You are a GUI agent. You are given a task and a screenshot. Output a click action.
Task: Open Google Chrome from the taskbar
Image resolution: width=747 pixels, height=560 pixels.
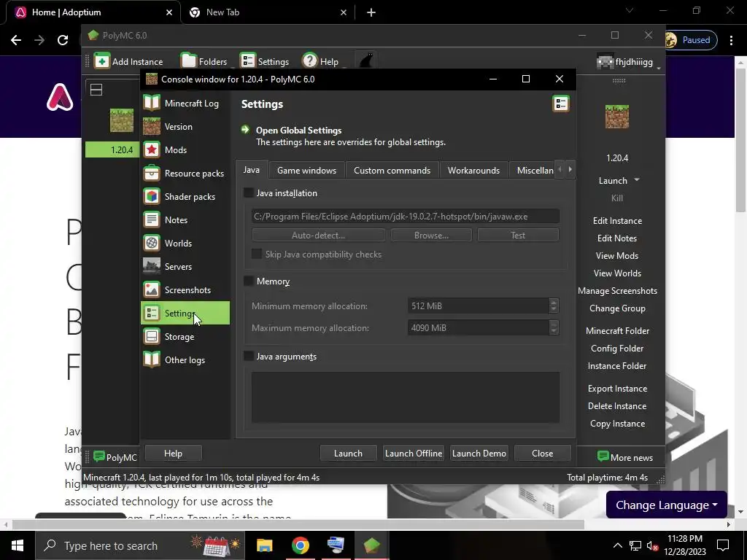coord(300,545)
